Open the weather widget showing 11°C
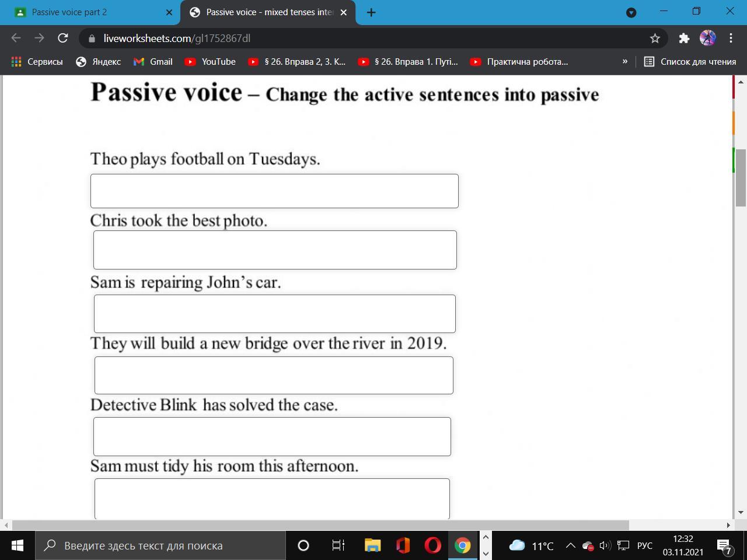 (x=531, y=545)
